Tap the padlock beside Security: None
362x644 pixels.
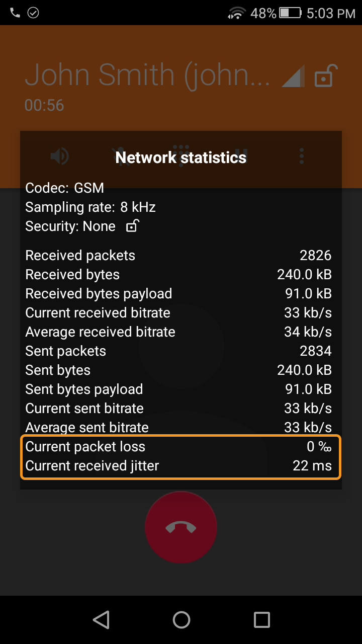pyautogui.click(x=132, y=226)
